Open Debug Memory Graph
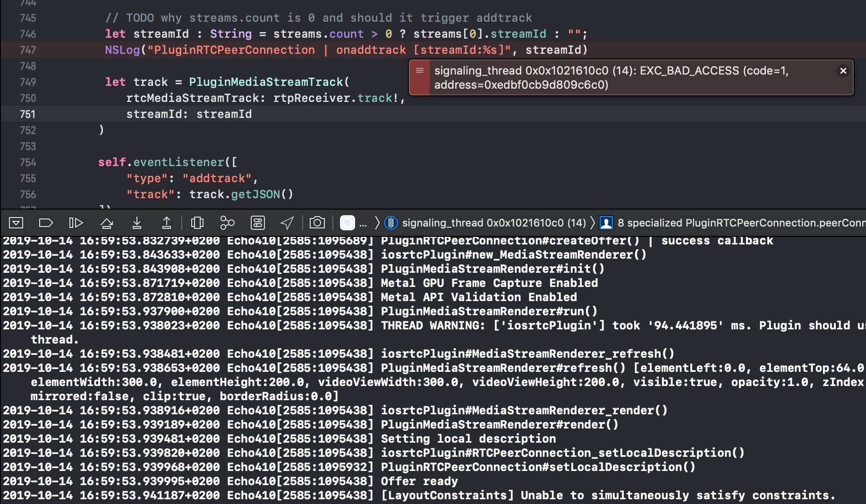This screenshot has width=866, height=504. coord(227,223)
